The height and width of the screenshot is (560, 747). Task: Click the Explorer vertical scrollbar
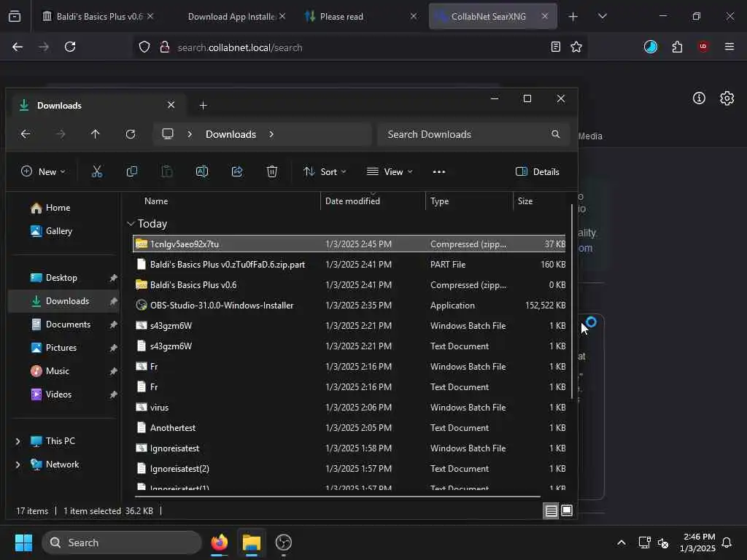572,301
